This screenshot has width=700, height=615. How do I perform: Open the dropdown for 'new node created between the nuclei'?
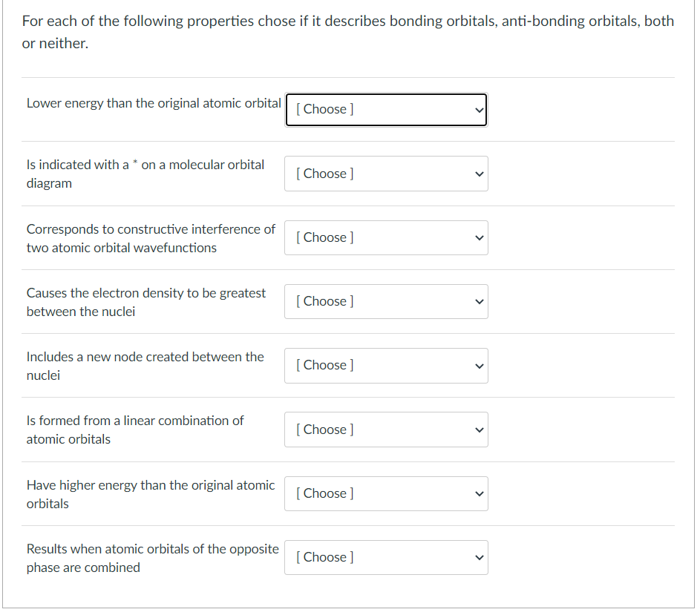pyautogui.click(x=385, y=366)
